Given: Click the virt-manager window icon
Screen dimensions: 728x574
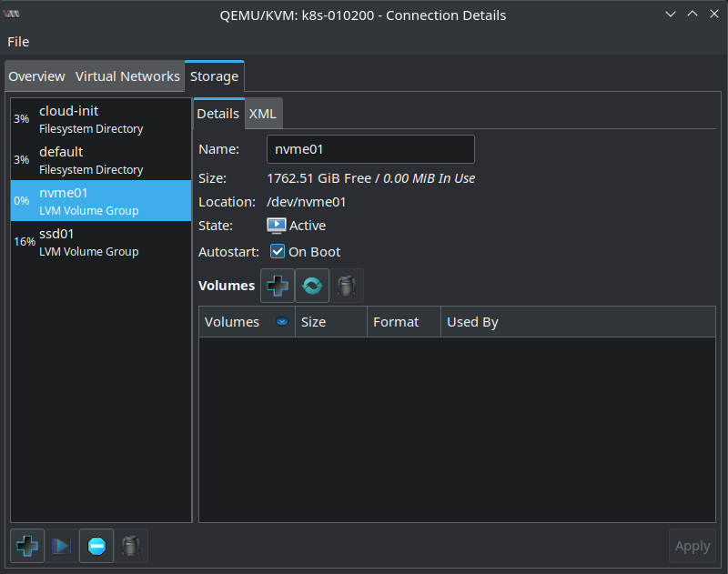Looking at the screenshot, I should pos(11,14).
